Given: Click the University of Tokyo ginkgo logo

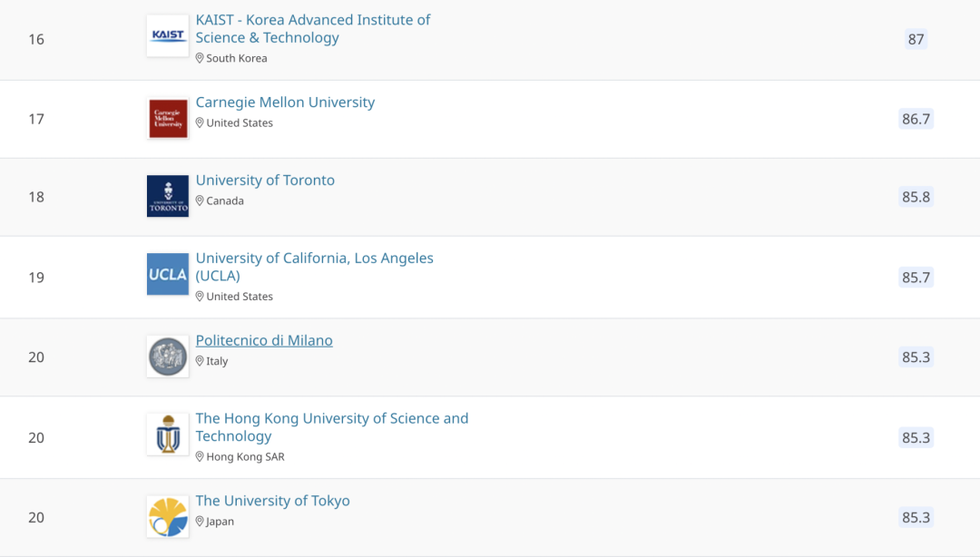Looking at the screenshot, I should [x=168, y=516].
